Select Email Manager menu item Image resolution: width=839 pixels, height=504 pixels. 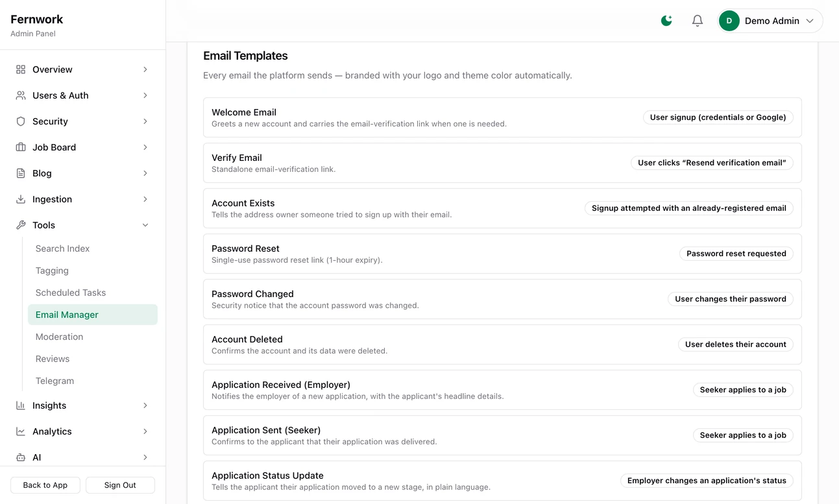coord(93,315)
